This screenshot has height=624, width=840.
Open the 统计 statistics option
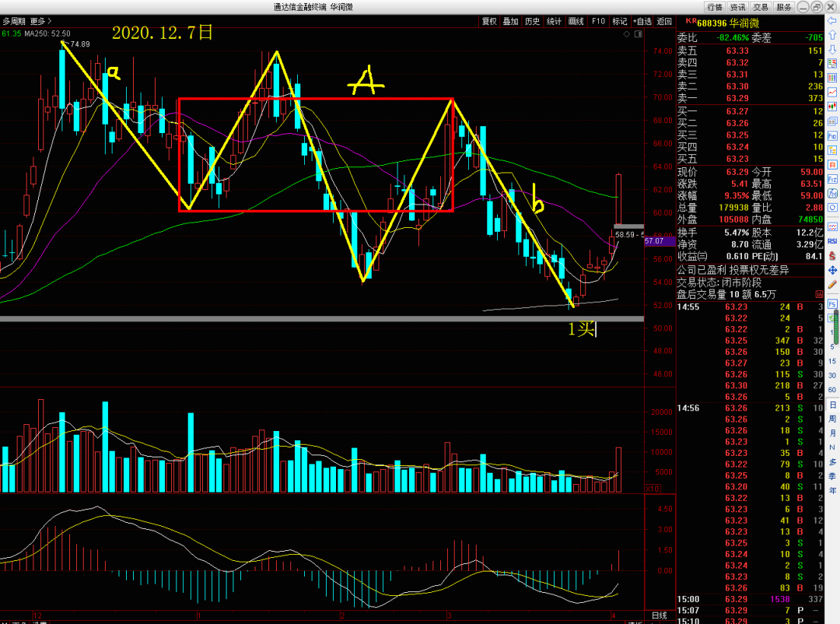(x=554, y=22)
